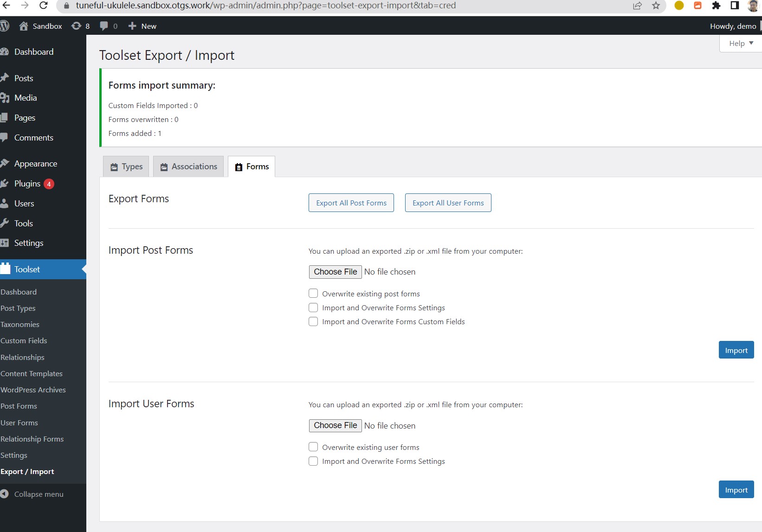
Task: Check Import and Overwrite Forms Settings for user forms
Action: [x=313, y=461]
